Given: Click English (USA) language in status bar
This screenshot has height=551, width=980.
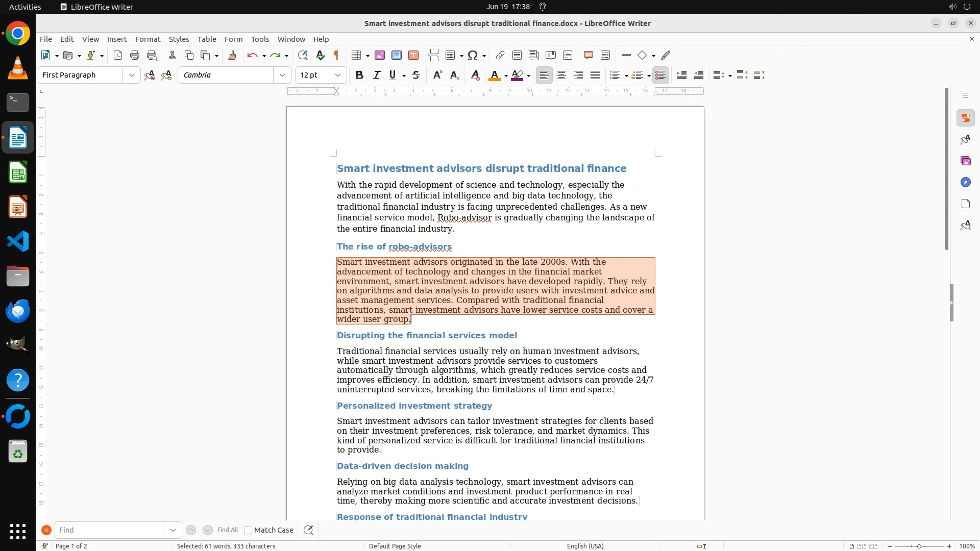Looking at the screenshot, I should [x=585, y=546].
